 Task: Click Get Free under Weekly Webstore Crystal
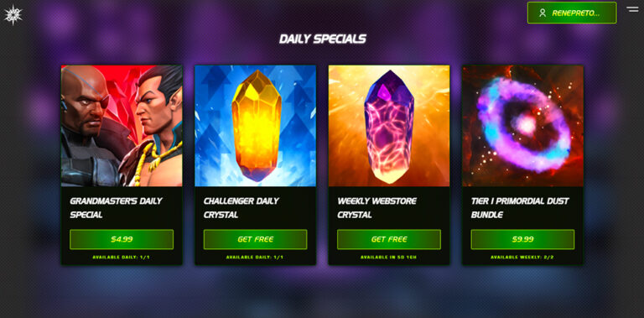[x=389, y=239]
